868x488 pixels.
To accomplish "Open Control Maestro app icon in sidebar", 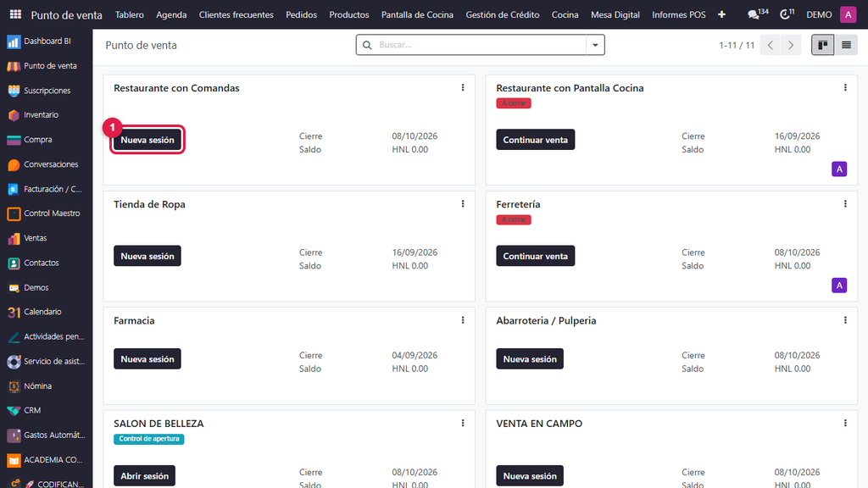I will point(14,213).
